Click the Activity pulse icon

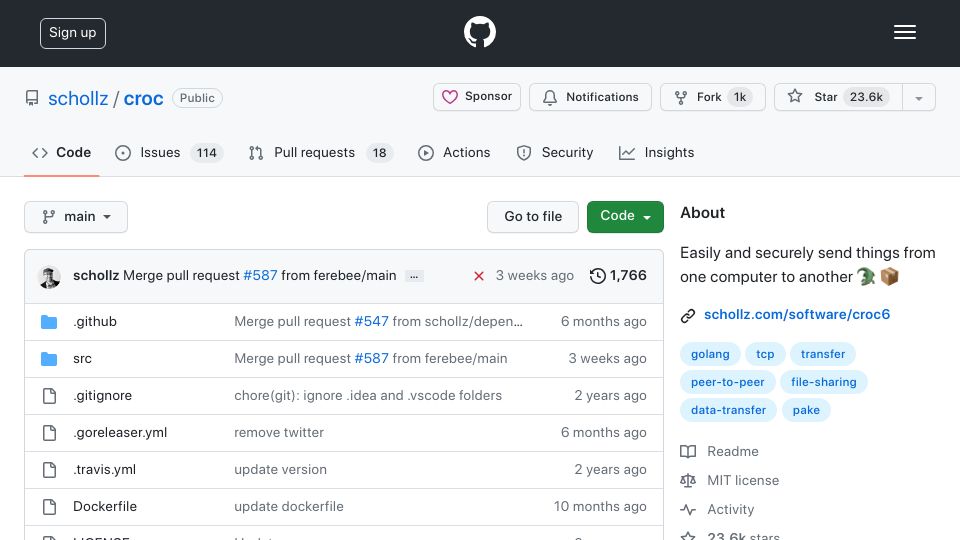tap(688, 509)
